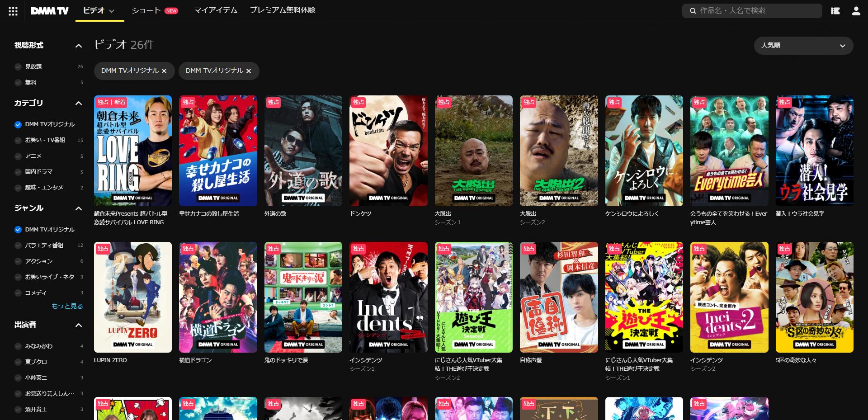868x420 pixels.
Task: Open プレミアム無料体験 page
Action: pos(283,10)
